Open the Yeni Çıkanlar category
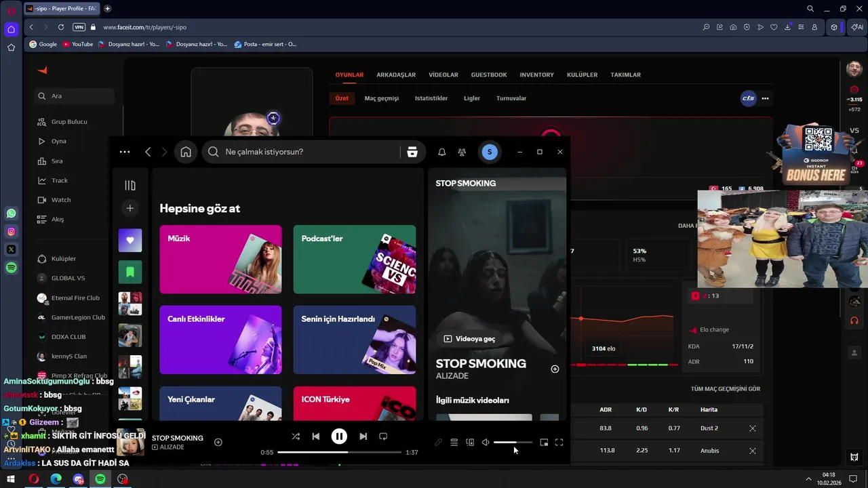868x488 pixels. click(220, 403)
